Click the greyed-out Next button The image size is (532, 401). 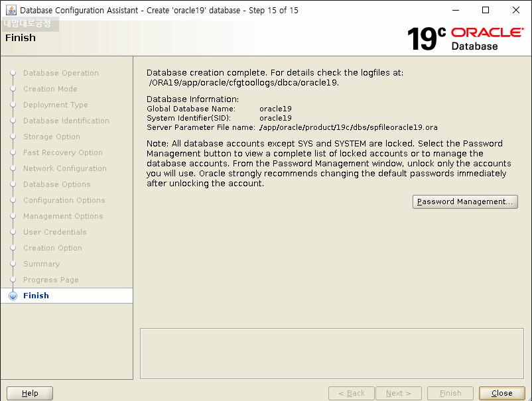click(398, 393)
